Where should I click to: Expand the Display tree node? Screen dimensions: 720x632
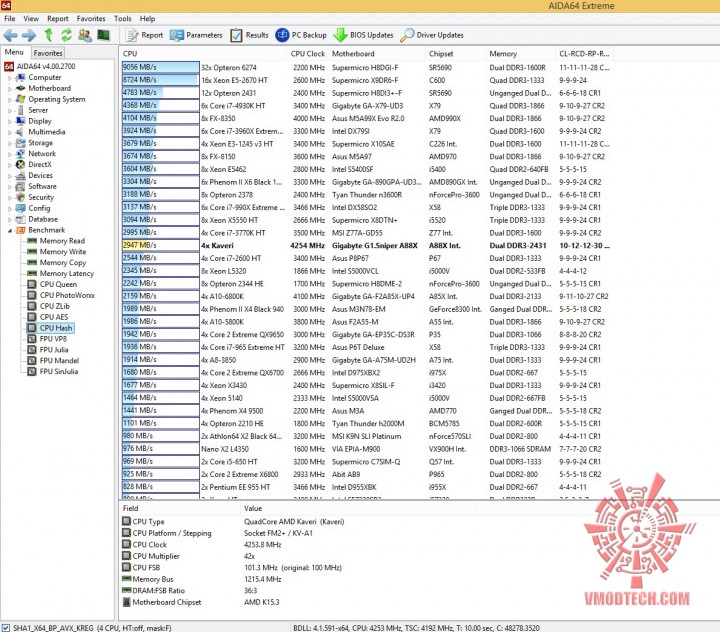click(10, 121)
